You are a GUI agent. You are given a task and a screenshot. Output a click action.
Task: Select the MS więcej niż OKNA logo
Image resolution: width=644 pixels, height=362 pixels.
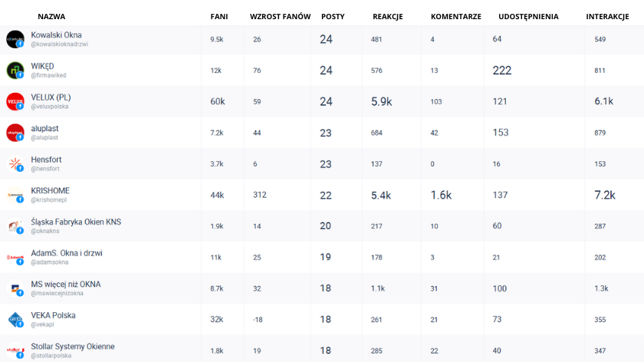click(x=15, y=288)
